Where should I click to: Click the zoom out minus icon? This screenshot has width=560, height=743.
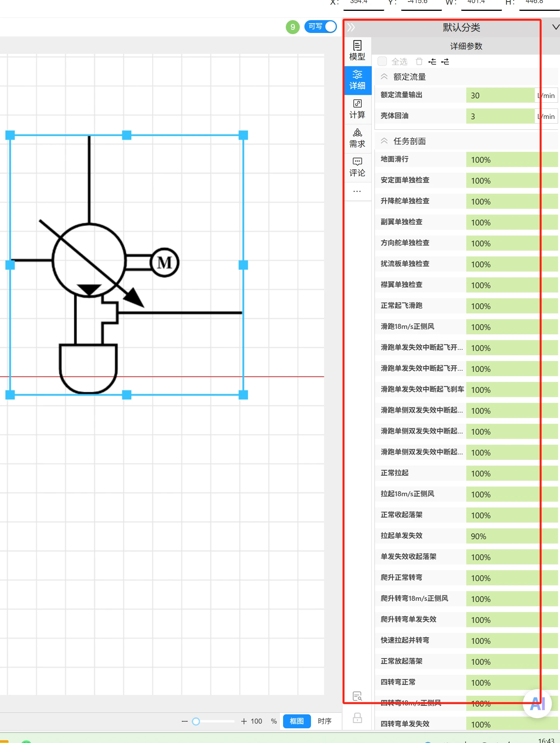coord(185,721)
